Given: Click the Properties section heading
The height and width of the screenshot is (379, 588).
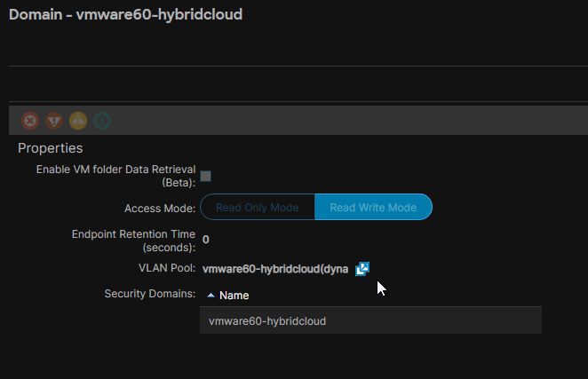Looking at the screenshot, I should (x=51, y=148).
